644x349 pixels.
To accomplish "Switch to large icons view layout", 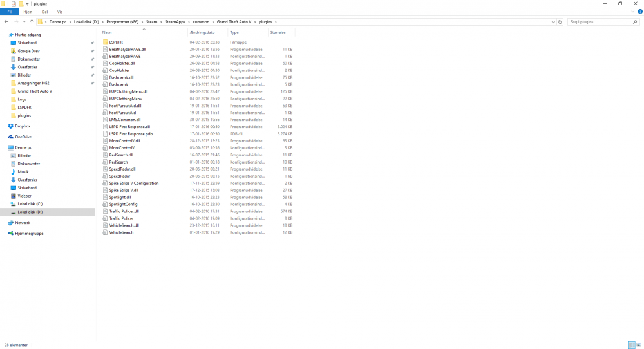I will tap(639, 345).
